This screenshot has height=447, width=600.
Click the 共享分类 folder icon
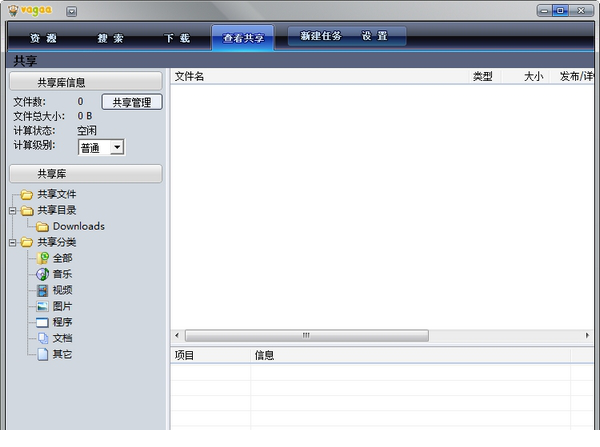point(26,242)
